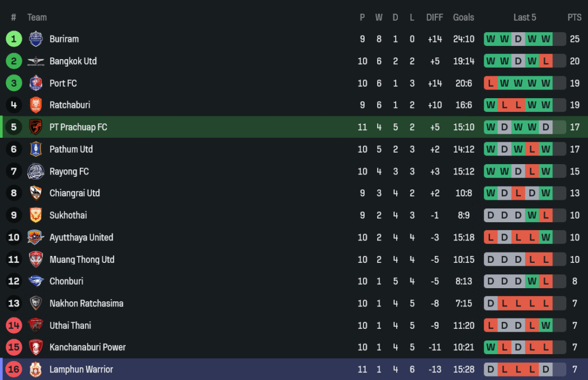Screen dimensions: 588x380
Task: Click the Port FC club badge
Action: pos(36,83)
